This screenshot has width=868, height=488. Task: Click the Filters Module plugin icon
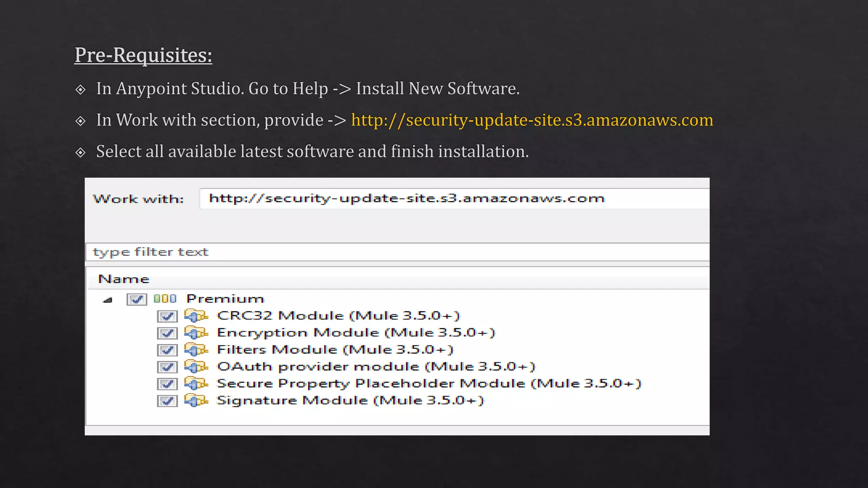click(x=196, y=350)
